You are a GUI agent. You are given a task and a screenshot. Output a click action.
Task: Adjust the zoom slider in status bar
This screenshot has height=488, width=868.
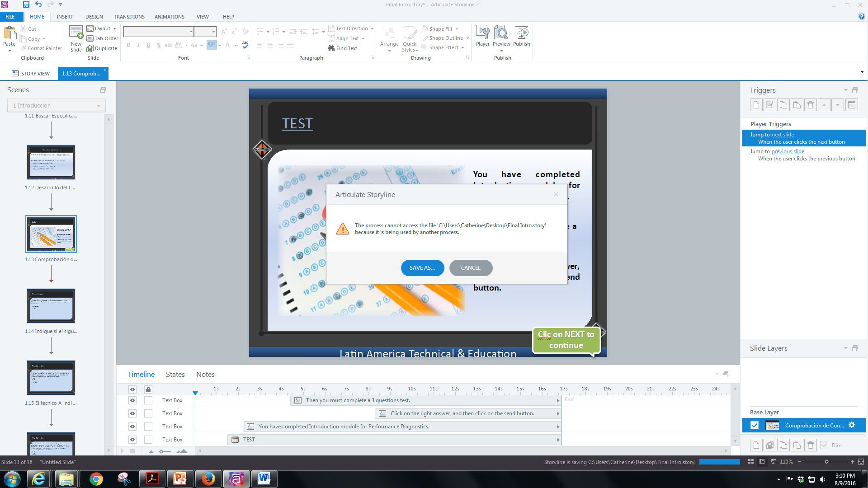(826, 462)
